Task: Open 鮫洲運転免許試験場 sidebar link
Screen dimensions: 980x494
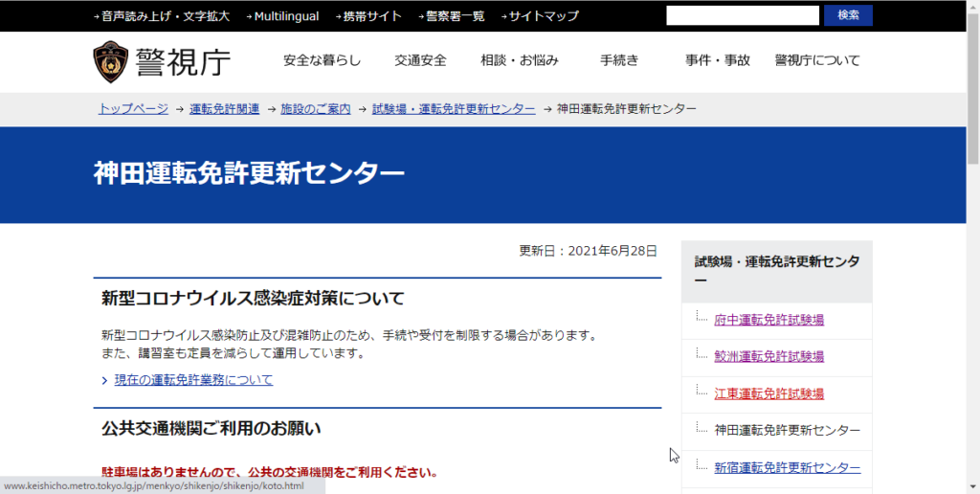Action: coord(768,356)
